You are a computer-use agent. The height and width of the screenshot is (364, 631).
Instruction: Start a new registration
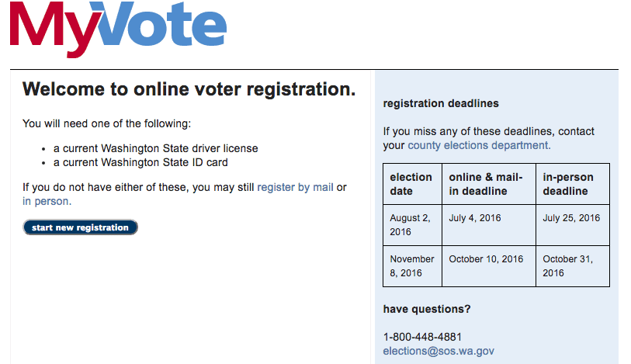(x=80, y=227)
